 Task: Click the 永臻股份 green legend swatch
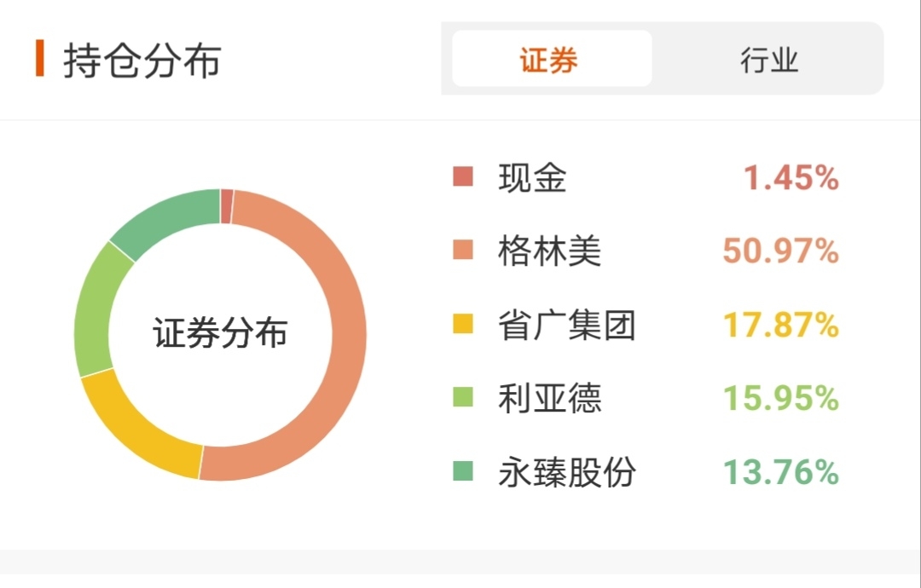463,471
